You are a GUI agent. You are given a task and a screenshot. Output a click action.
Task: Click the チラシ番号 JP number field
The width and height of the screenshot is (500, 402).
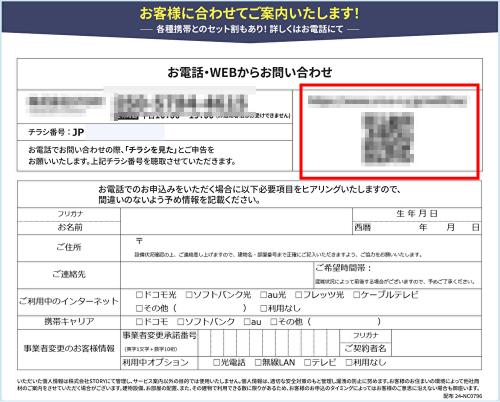coord(124,132)
